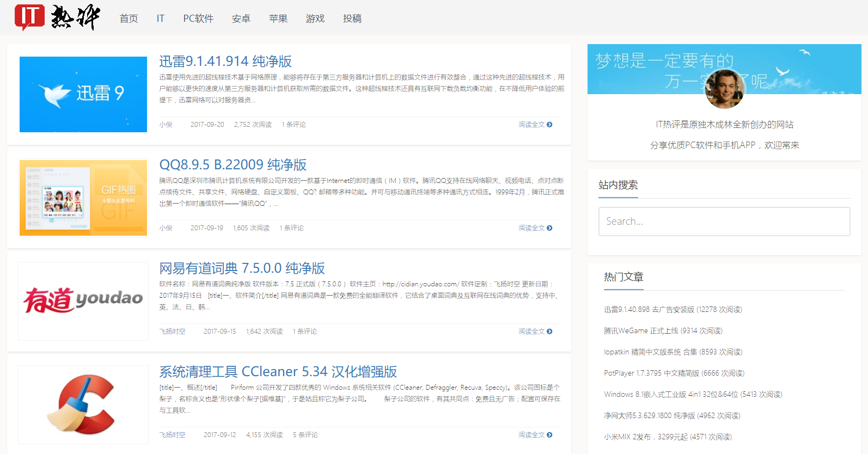This screenshot has width=868, height=454.
Task: Open hot article 净网大师5.3.629.1800 纯净版
Action: 672,415
